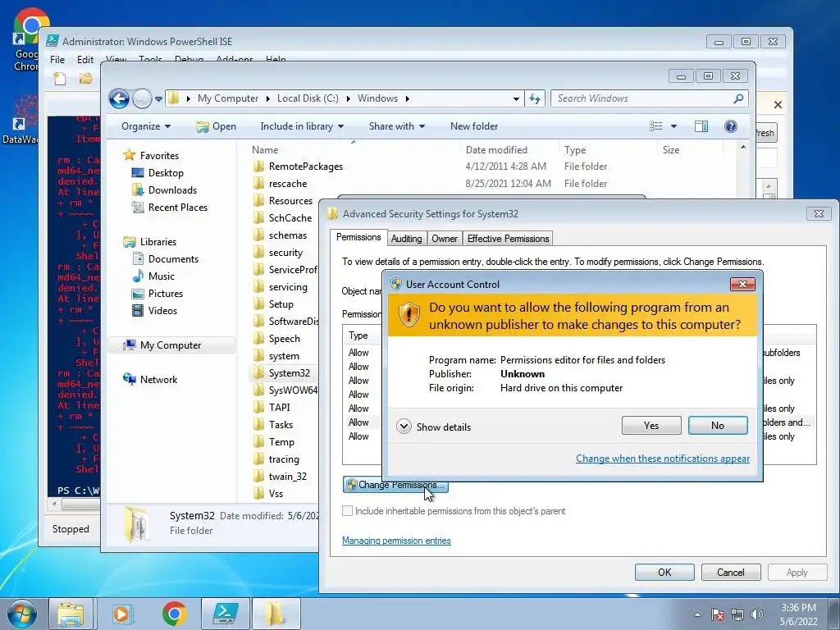This screenshot has height=630, width=840.
Task: Open Change when these notifications appear
Action: coord(663,459)
